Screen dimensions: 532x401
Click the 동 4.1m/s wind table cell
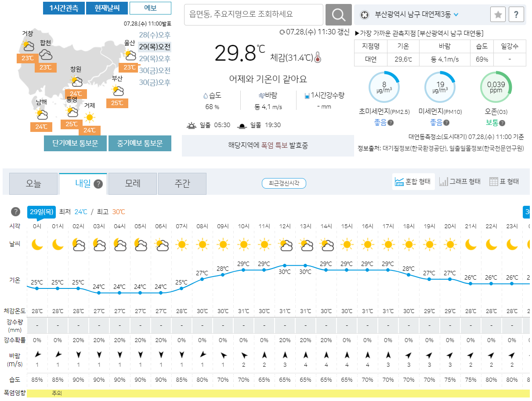(445, 59)
